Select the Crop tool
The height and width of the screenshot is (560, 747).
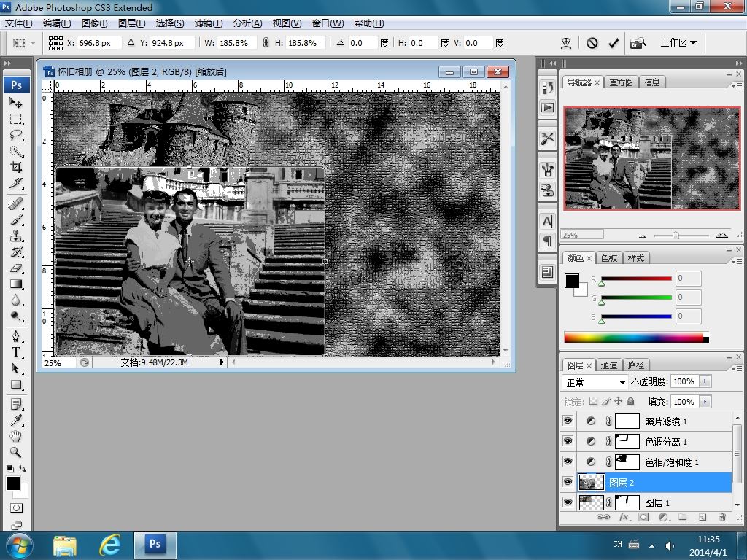tap(15, 167)
